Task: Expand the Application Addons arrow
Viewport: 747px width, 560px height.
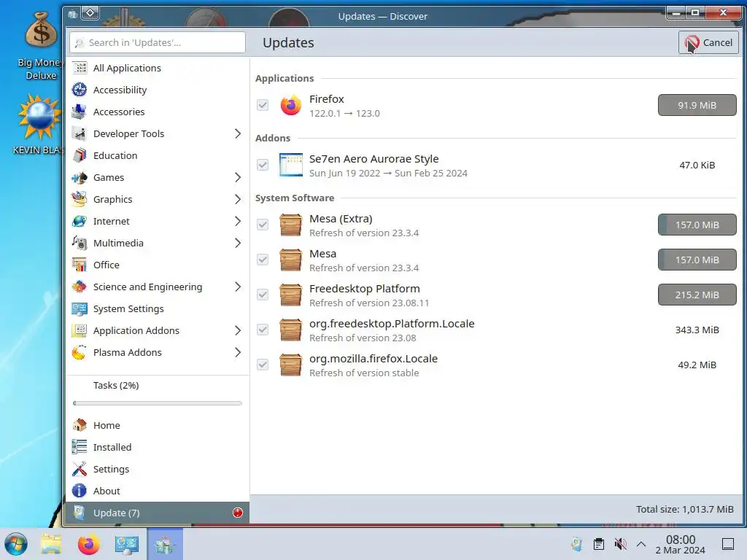Action: click(238, 330)
